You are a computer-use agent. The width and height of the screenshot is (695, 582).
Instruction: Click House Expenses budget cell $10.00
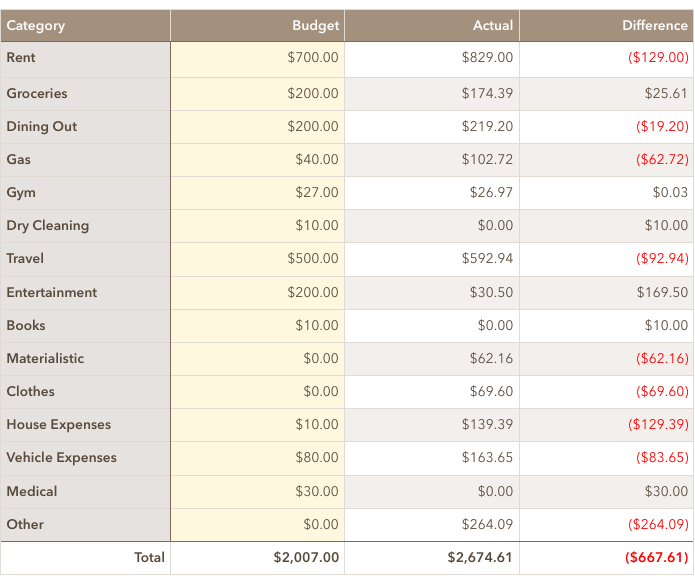click(258, 425)
